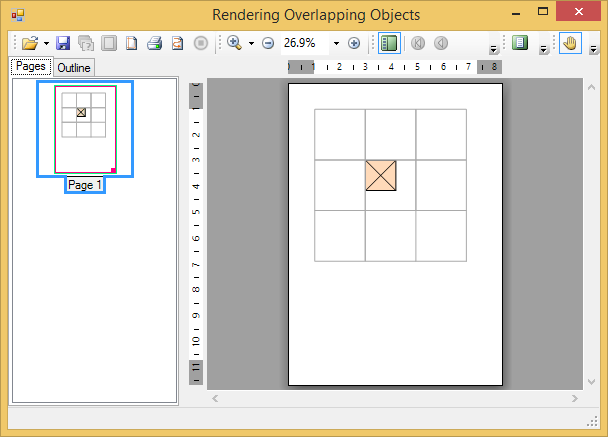The height and width of the screenshot is (437, 608).
Task: Toggle the Hand pan tool
Action: (570, 43)
